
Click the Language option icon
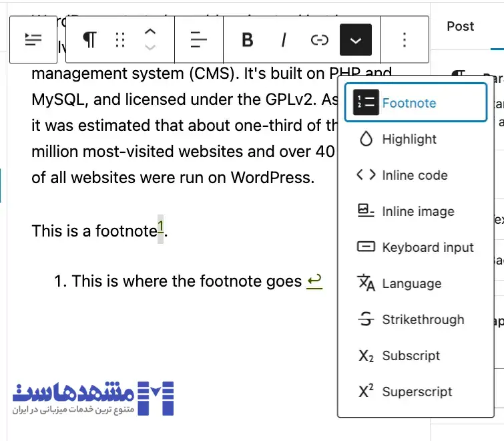point(366,283)
